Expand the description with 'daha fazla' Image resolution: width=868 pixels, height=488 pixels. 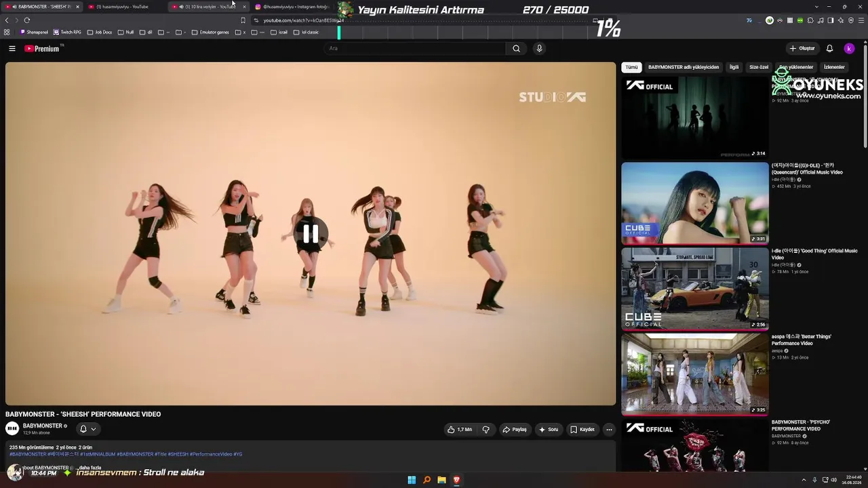(x=90, y=468)
